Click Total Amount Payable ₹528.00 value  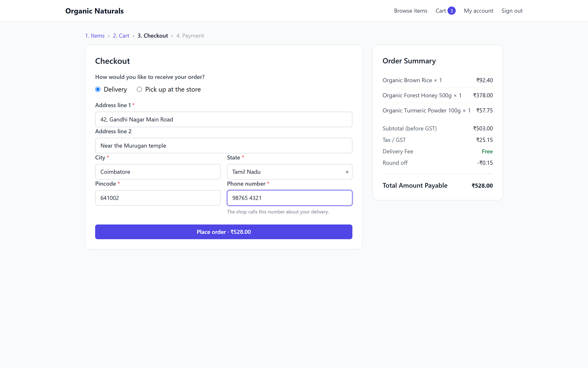[482, 185]
